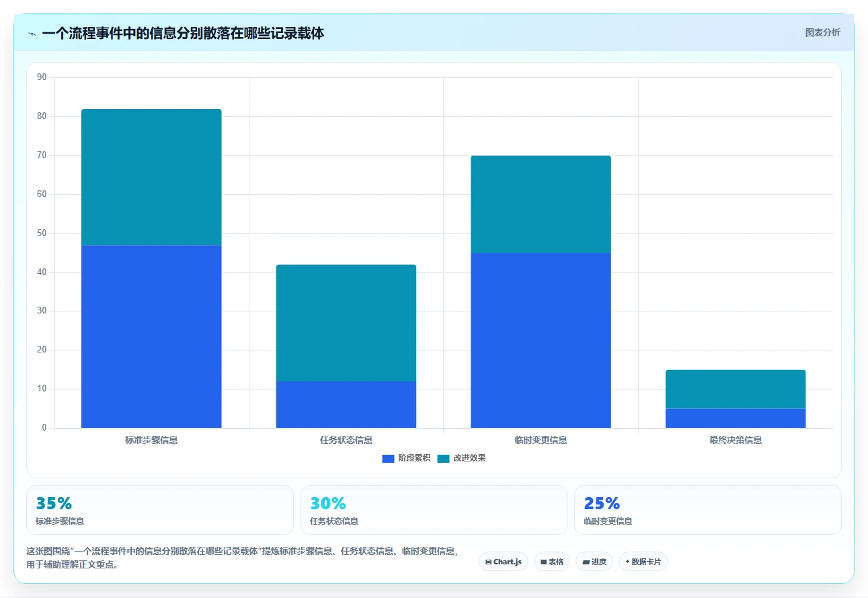Open the 30% 任务状态信息 data card
This screenshot has width=868, height=598.
coord(434,510)
